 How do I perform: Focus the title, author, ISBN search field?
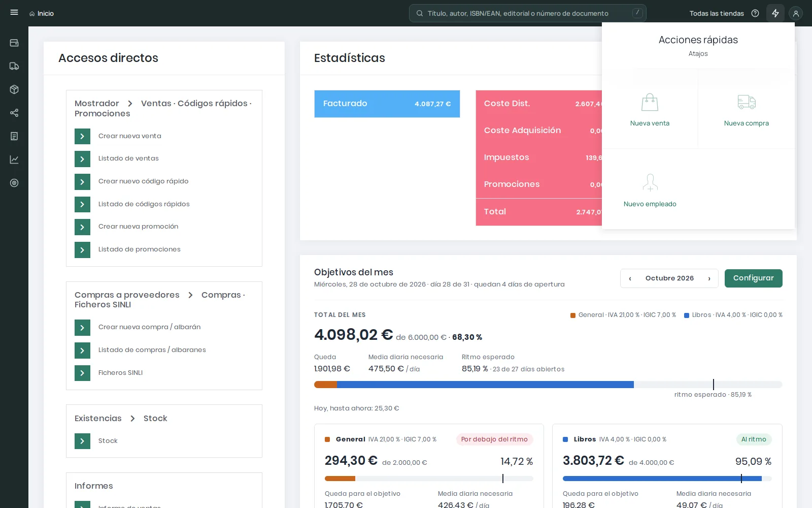pyautogui.click(x=528, y=13)
